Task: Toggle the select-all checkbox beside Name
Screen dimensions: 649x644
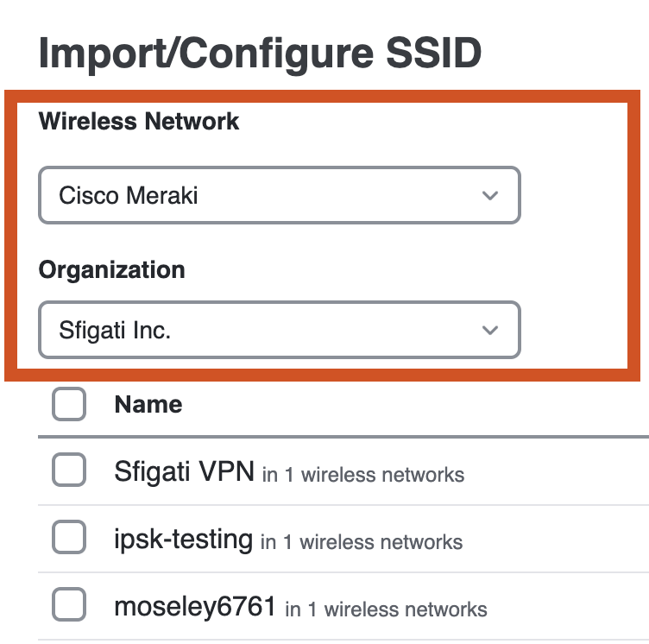Action: coord(69,404)
